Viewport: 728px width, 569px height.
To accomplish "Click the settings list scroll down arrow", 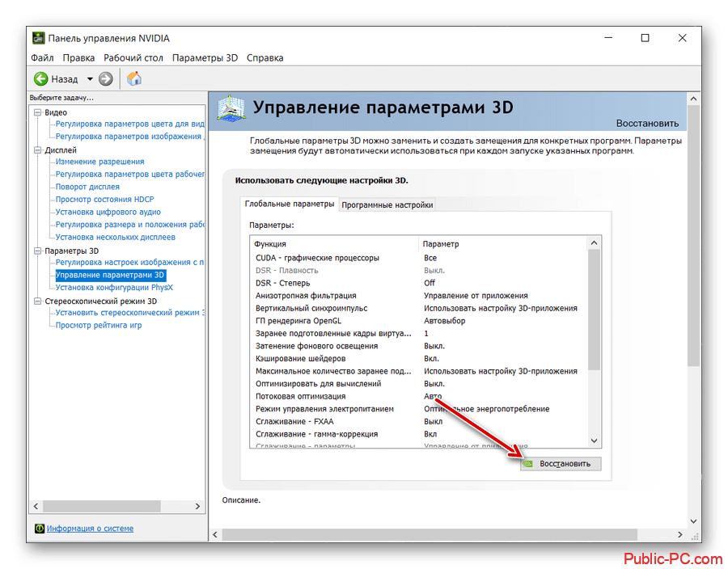I will pos(595,440).
